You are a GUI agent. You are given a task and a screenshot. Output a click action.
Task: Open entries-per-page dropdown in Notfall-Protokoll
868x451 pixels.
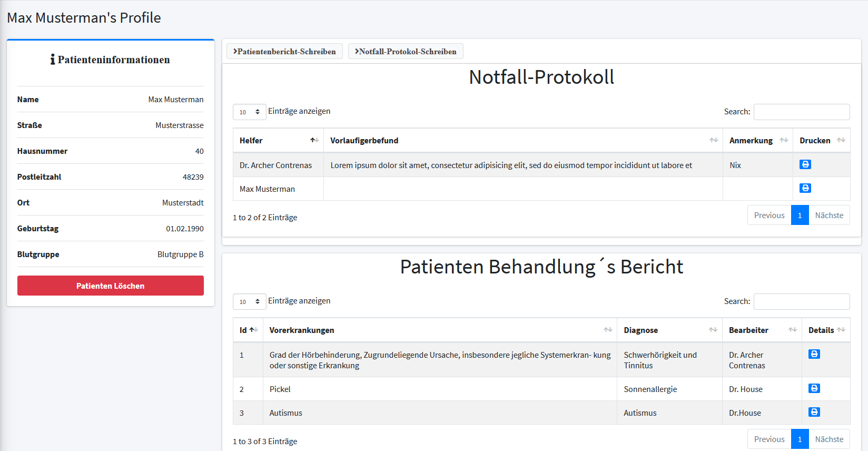click(249, 112)
